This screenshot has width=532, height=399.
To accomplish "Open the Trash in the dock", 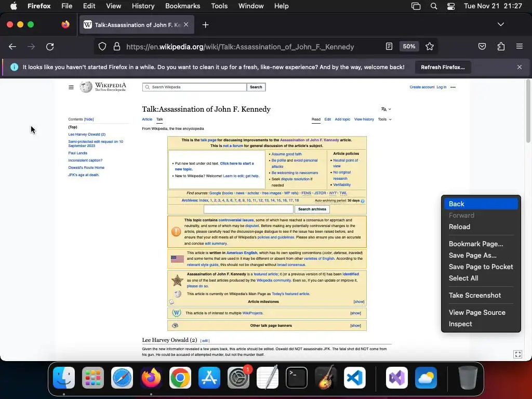I will pos(468,378).
